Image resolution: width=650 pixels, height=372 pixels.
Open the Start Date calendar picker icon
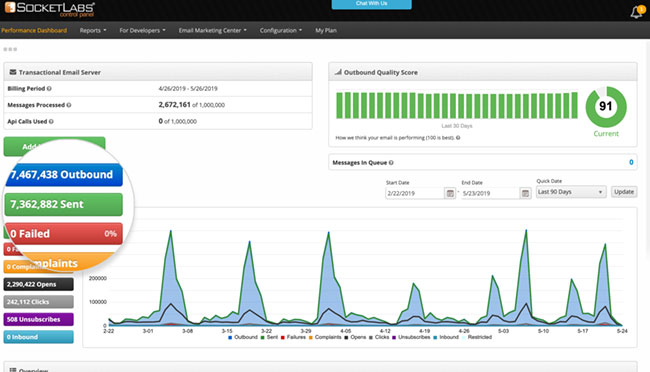tap(450, 193)
